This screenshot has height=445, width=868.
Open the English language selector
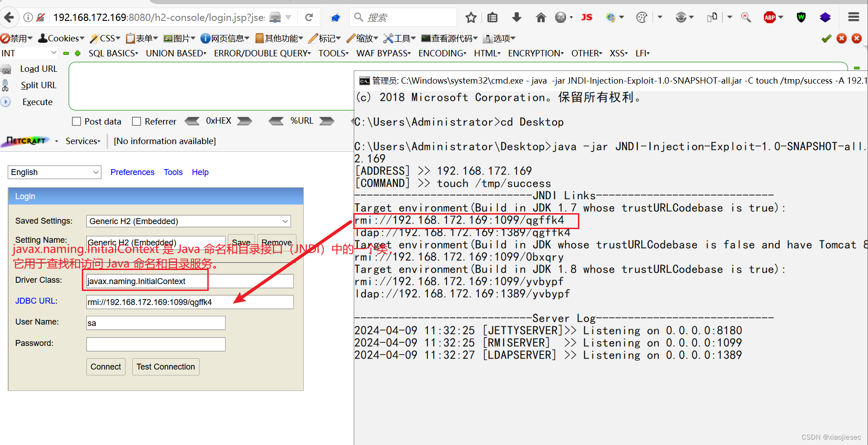coord(54,172)
